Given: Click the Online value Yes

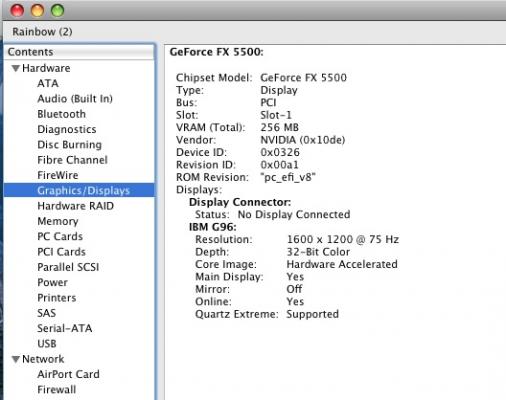Looking at the screenshot, I should click(x=295, y=302).
